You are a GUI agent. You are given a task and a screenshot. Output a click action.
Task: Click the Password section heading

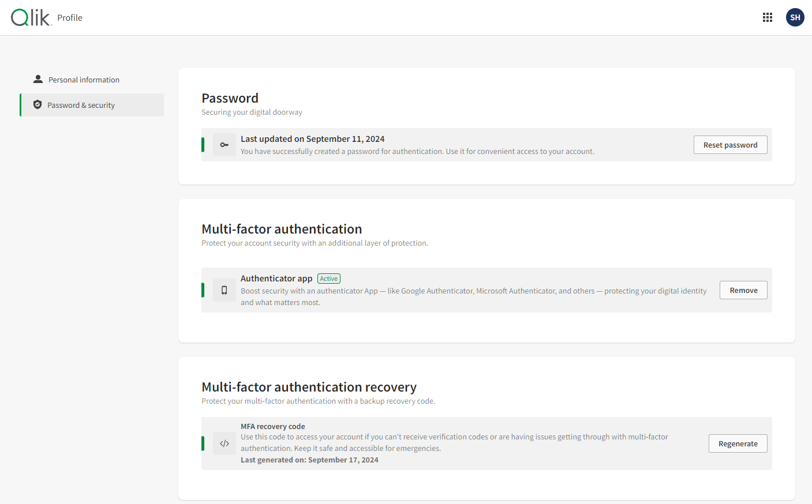pyautogui.click(x=230, y=98)
